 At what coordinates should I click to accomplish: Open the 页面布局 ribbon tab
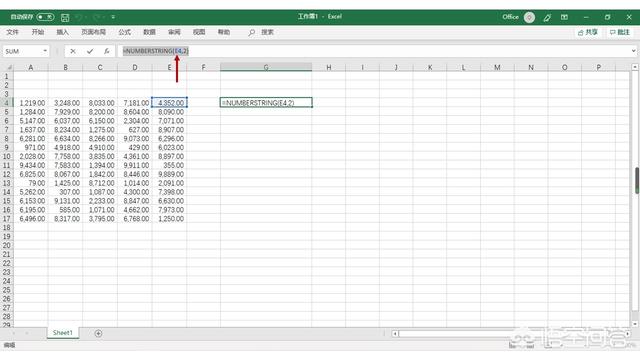[x=93, y=32]
